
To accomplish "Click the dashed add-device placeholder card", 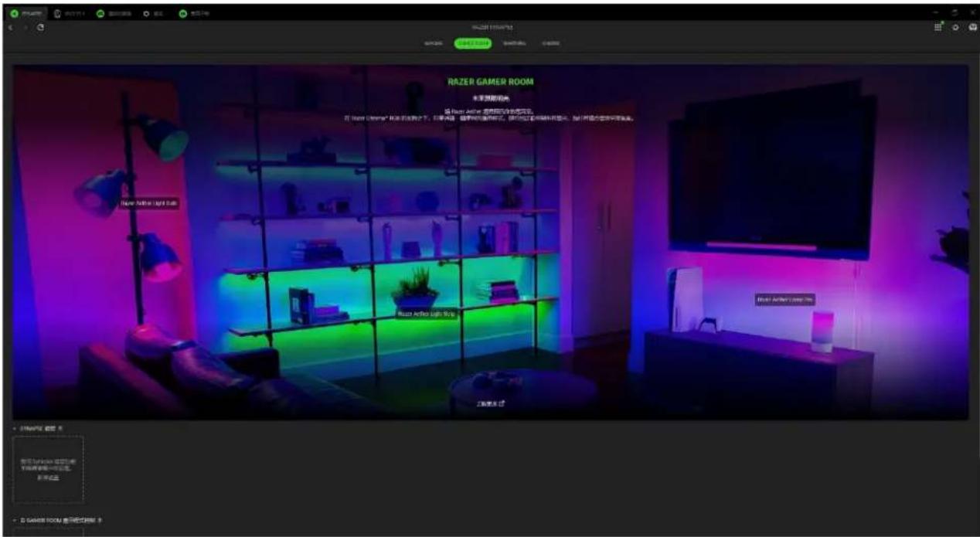I will tap(49, 469).
